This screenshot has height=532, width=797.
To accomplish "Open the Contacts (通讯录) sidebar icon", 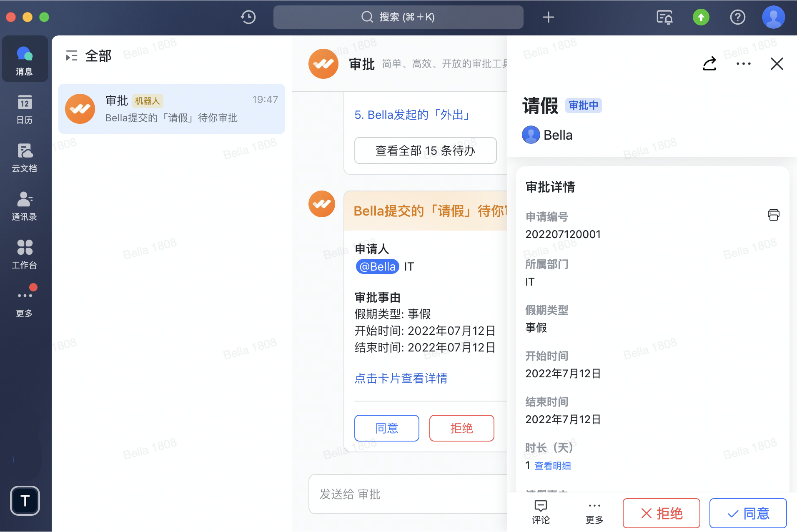I will coord(25,206).
